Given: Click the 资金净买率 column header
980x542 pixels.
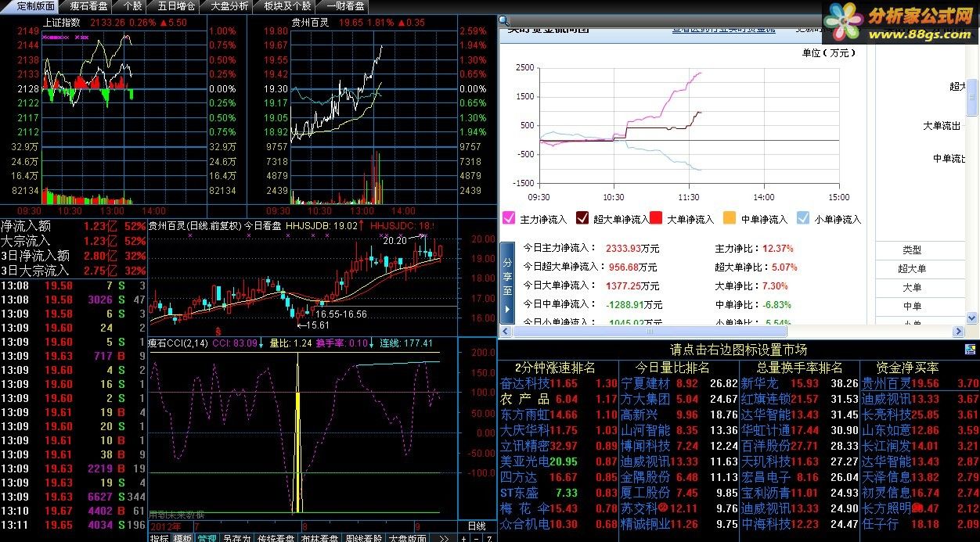Looking at the screenshot, I should pos(907,368).
